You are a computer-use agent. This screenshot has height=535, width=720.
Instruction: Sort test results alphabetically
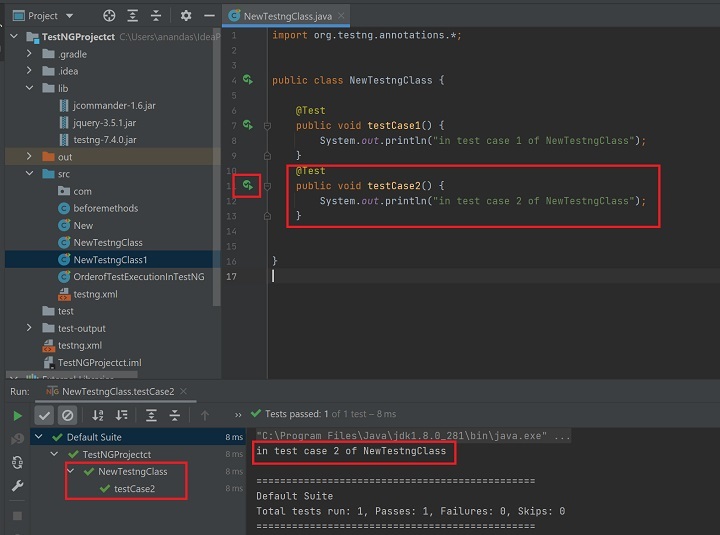pyautogui.click(x=98, y=415)
